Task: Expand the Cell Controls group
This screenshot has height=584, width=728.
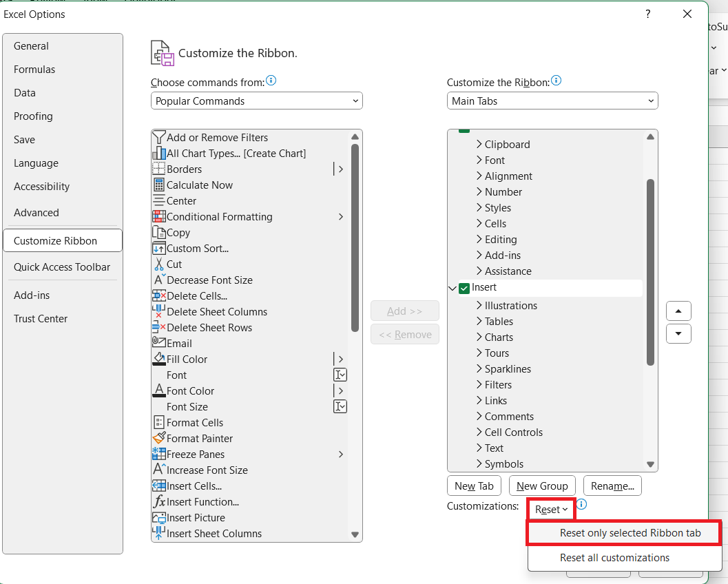Action: coord(479,432)
